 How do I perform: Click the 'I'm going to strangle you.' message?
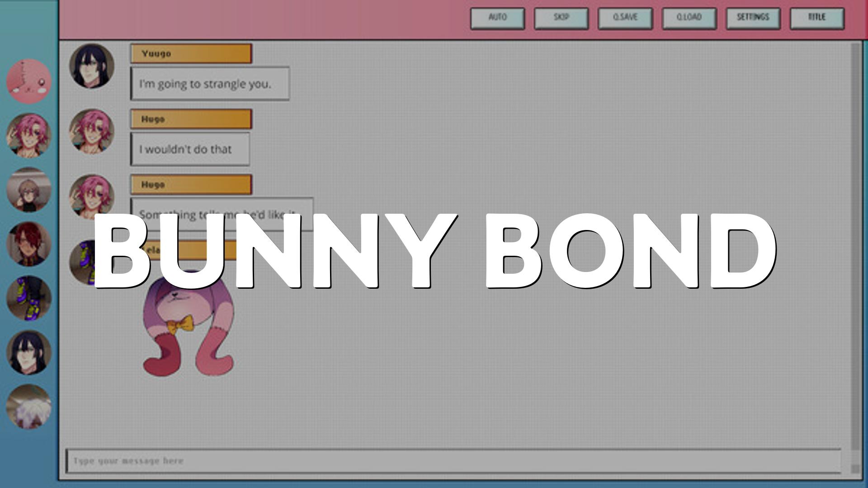[210, 84]
